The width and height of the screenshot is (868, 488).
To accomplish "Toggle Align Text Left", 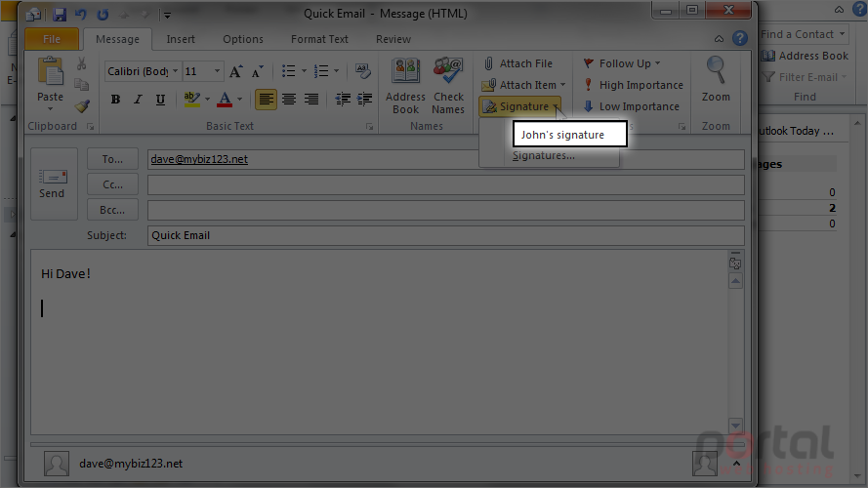I will point(266,100).
